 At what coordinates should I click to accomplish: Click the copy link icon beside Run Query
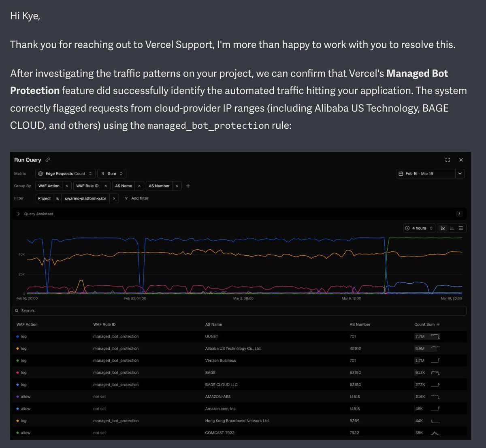click(x=48, y=160)
